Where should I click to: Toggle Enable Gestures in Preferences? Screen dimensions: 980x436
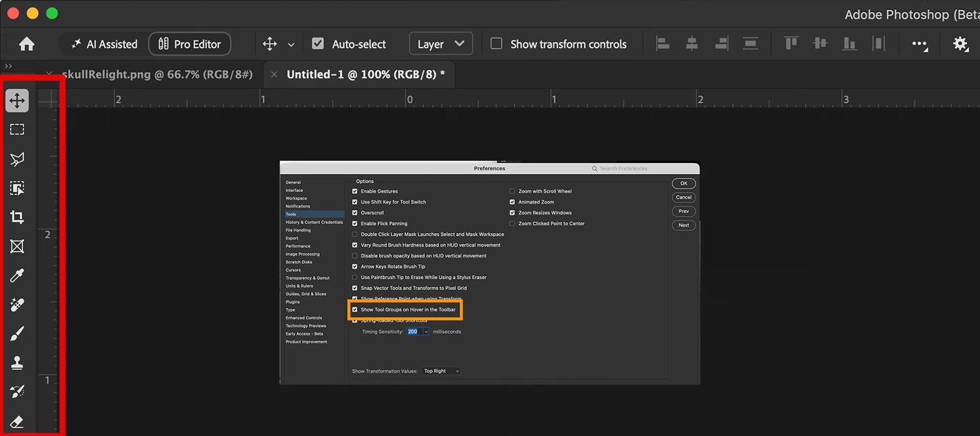point(355,191)
